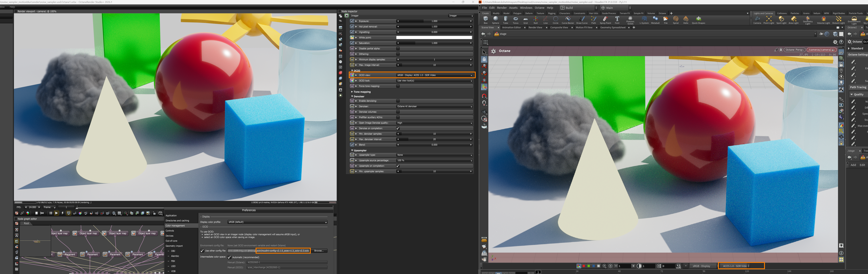Open the Octane menu in Houdini
This screenshot has width=868, height=274.
[x=539, y=8]
